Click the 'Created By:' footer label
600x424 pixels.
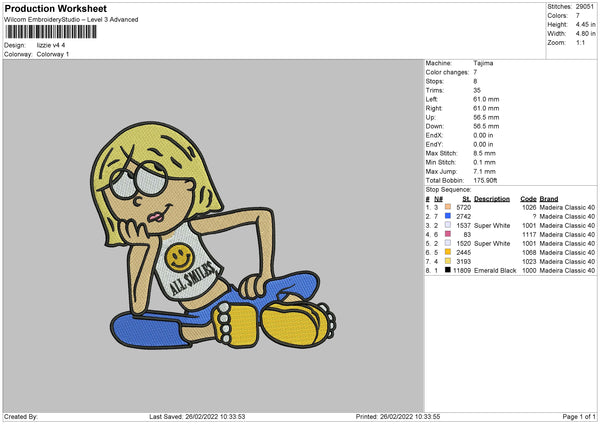pyautogui.click(x=21, y=417)
